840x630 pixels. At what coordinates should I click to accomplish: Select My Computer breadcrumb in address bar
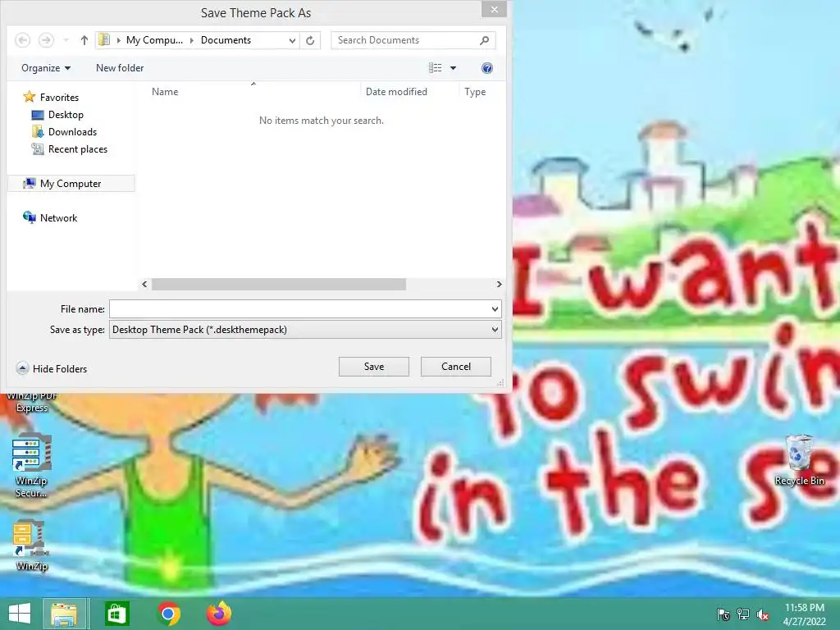(x=154, y=40)
